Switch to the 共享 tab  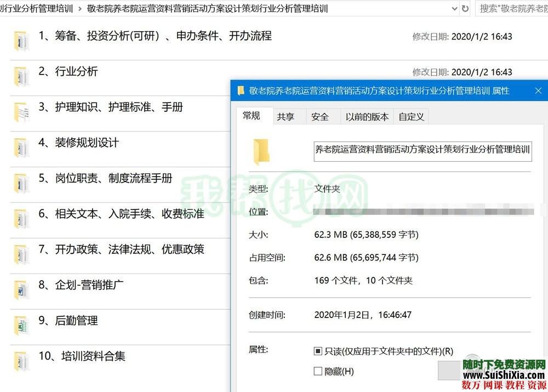(x=287, y=116)
